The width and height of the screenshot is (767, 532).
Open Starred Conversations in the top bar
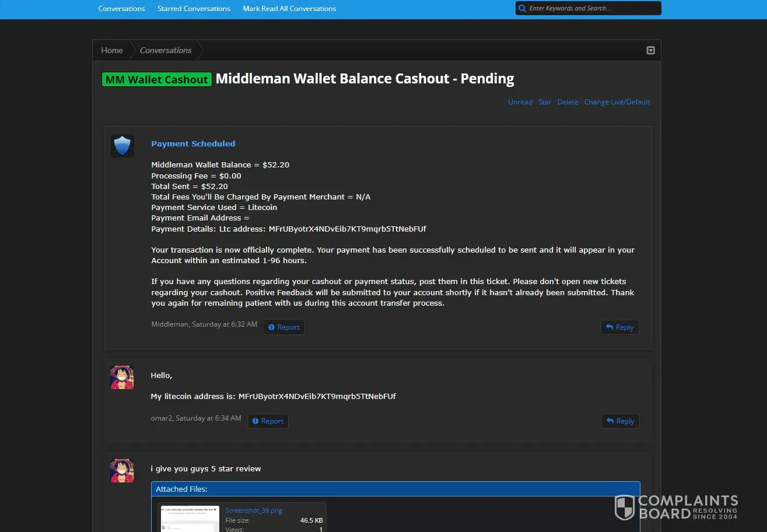[194, 9]
